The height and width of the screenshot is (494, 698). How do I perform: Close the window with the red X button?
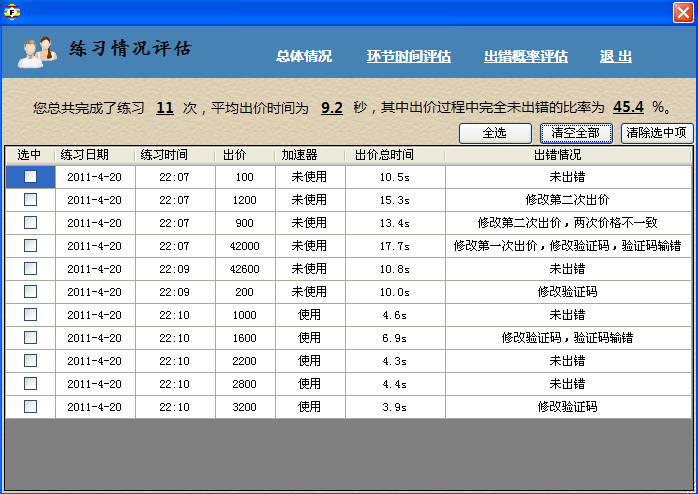(683, 12)
